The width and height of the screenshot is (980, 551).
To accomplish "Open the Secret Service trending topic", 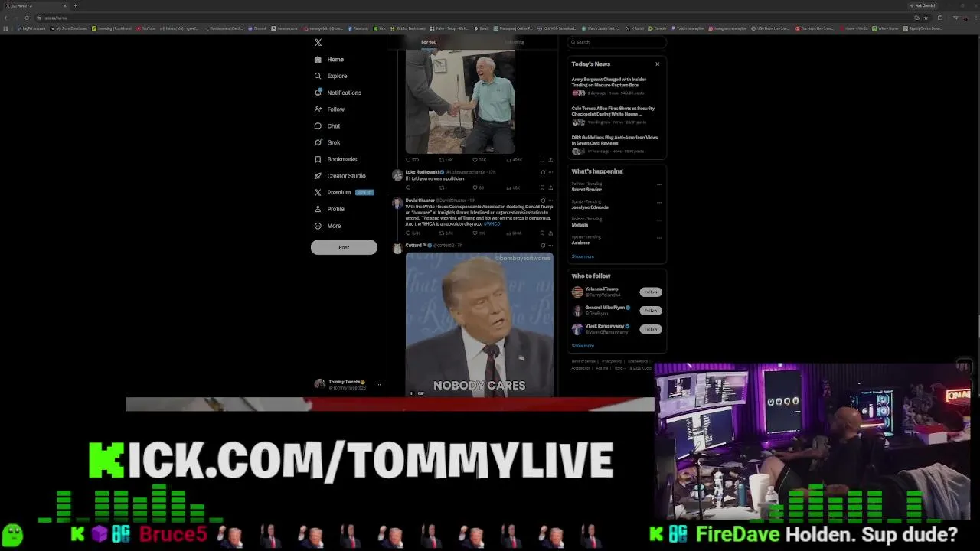I will click(586, 190).
